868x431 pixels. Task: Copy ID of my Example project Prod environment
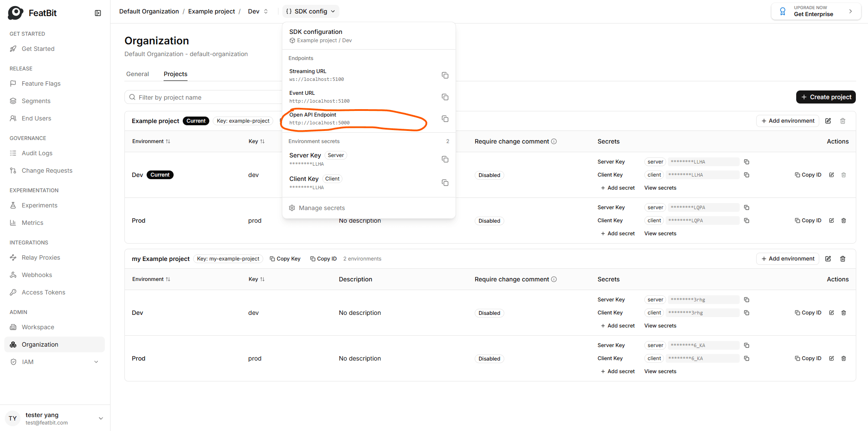click(x=808, y=358)
